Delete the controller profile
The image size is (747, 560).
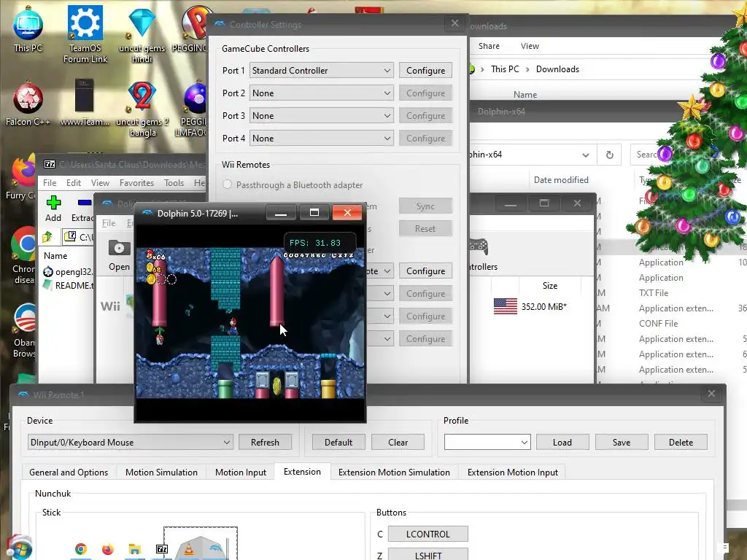point(681,443)
